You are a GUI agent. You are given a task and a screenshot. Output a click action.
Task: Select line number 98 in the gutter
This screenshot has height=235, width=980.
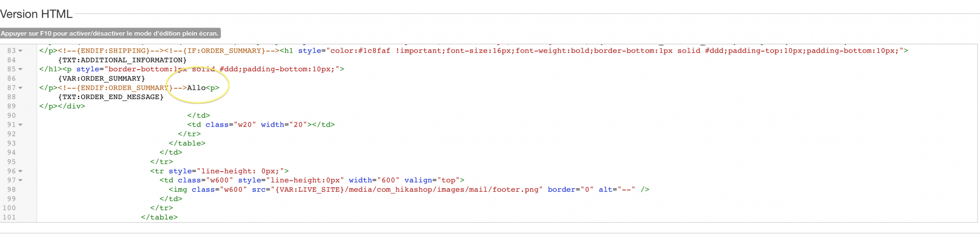pos(11,189)
